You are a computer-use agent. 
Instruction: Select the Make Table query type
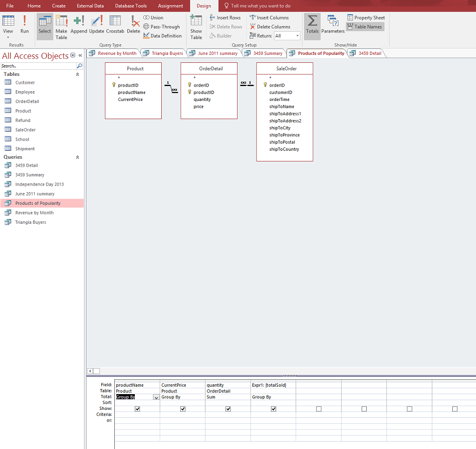click(61, 27)
